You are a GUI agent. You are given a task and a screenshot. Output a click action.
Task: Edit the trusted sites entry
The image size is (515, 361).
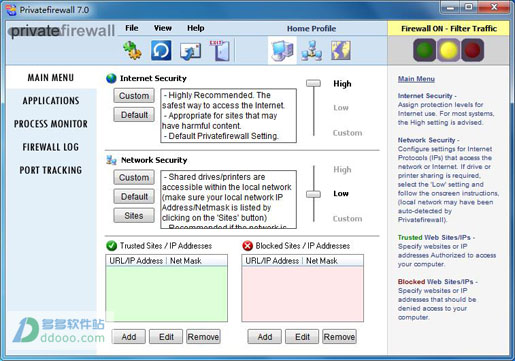pyautogui.click(x=166, y=337)
